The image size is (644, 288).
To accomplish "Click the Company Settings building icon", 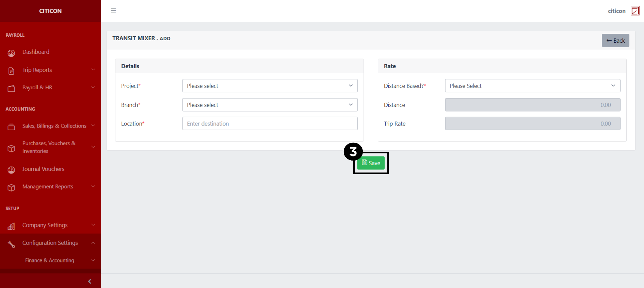I will point(11,226).
